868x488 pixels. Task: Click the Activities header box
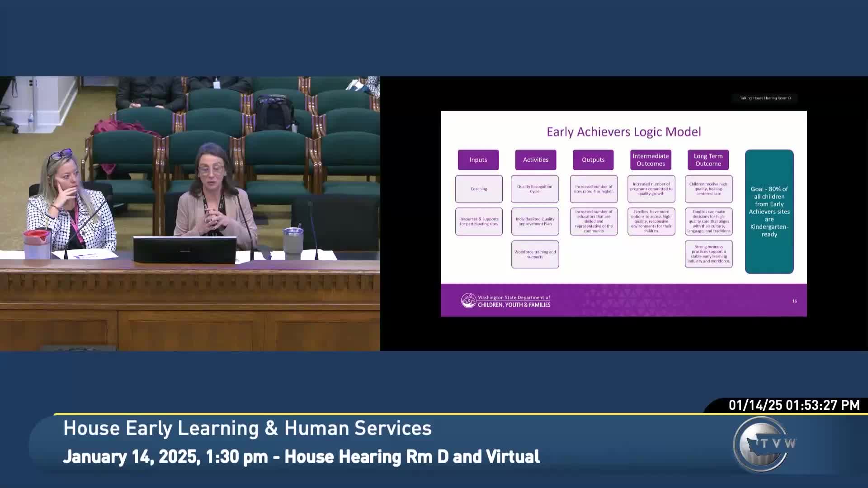(535, 160)
